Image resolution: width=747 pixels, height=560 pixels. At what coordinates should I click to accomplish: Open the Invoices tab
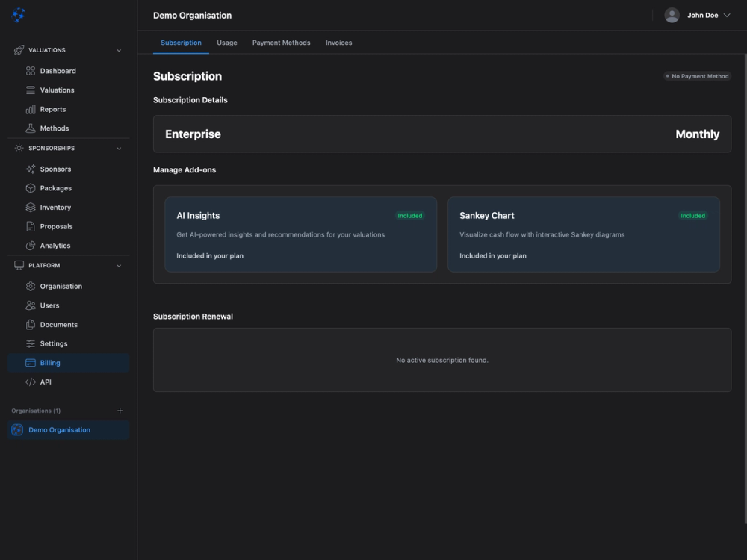click(x=338, y=43)
